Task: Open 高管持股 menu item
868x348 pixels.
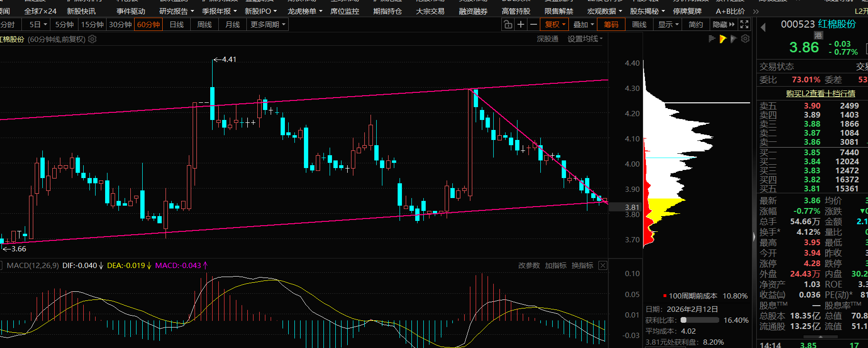Action: [x=516, y=11]
